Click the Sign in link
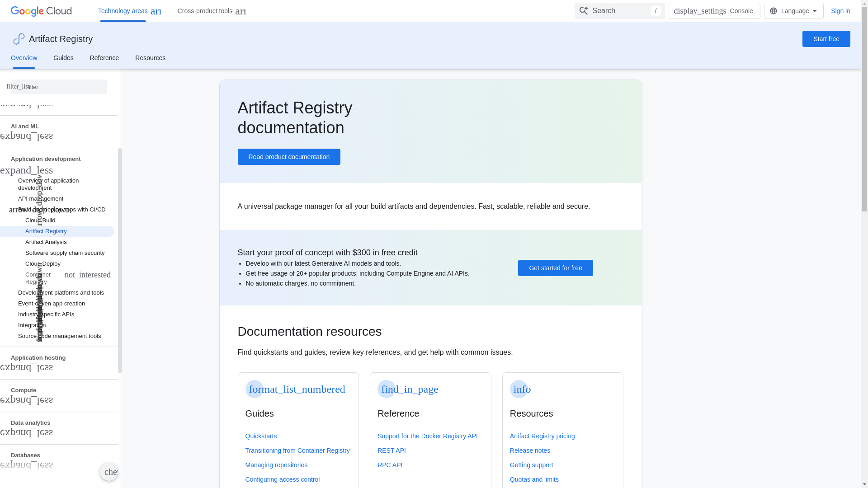The width and height of the screenshot is (868, 488). [x=840, y=11]
